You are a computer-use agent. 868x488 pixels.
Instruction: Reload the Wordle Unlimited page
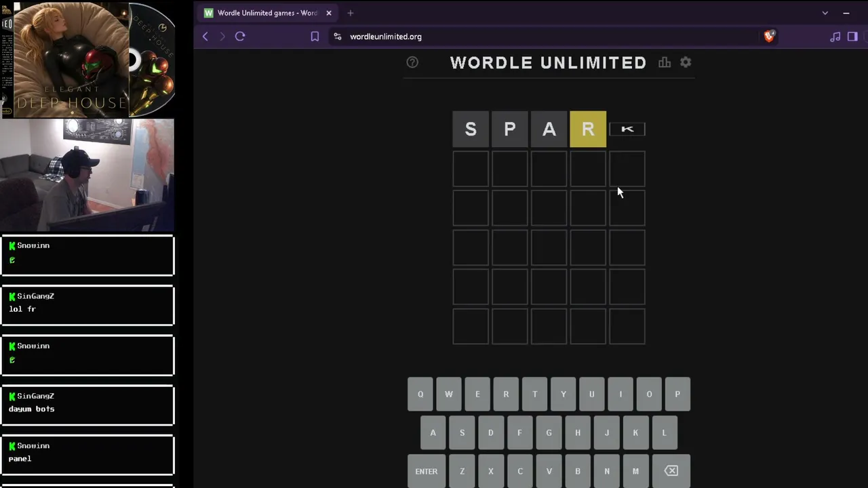click(x=240, y=37)
